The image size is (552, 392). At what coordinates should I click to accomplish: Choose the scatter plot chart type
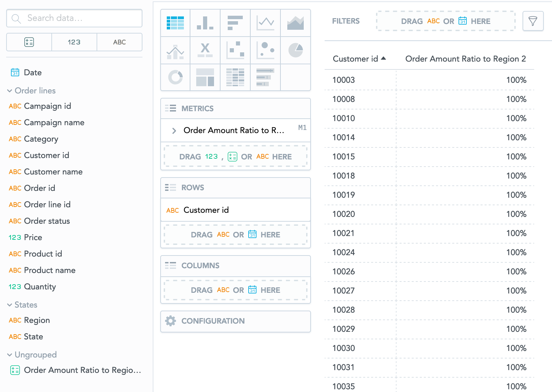(x=235, y=50)
